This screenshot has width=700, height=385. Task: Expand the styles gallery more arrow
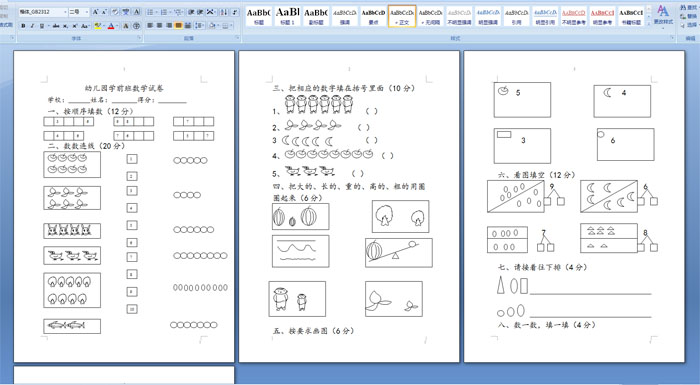coord(649,23)
